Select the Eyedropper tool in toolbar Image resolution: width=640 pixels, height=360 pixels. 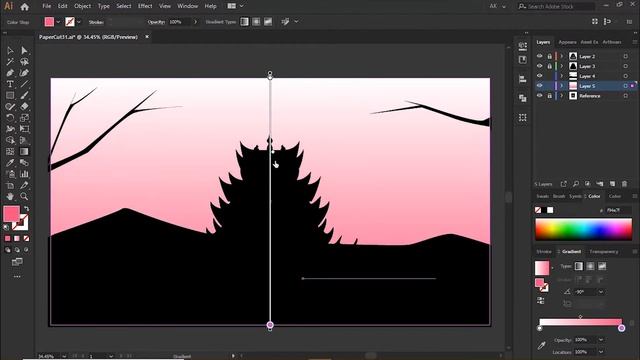point(10,163)
